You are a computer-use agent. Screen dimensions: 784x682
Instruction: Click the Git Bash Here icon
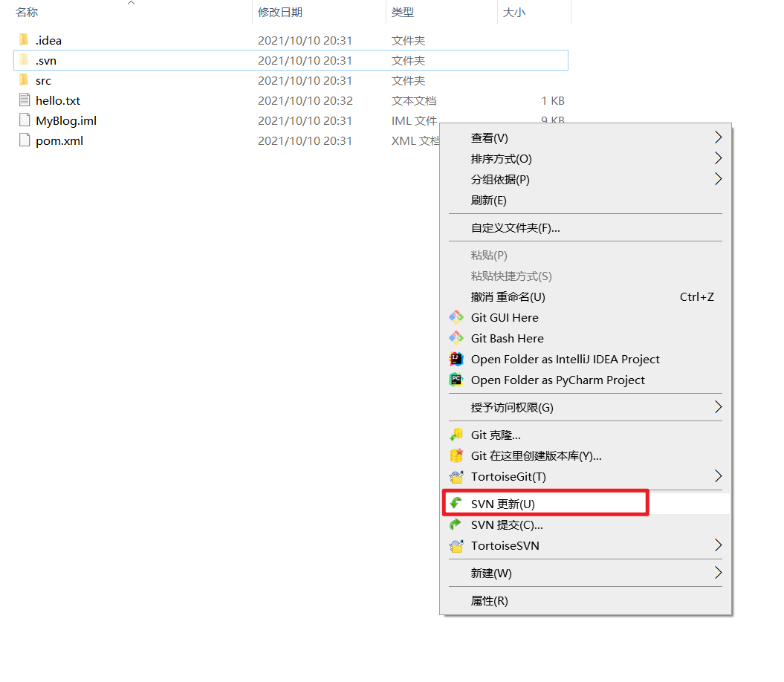coord(456,339)
